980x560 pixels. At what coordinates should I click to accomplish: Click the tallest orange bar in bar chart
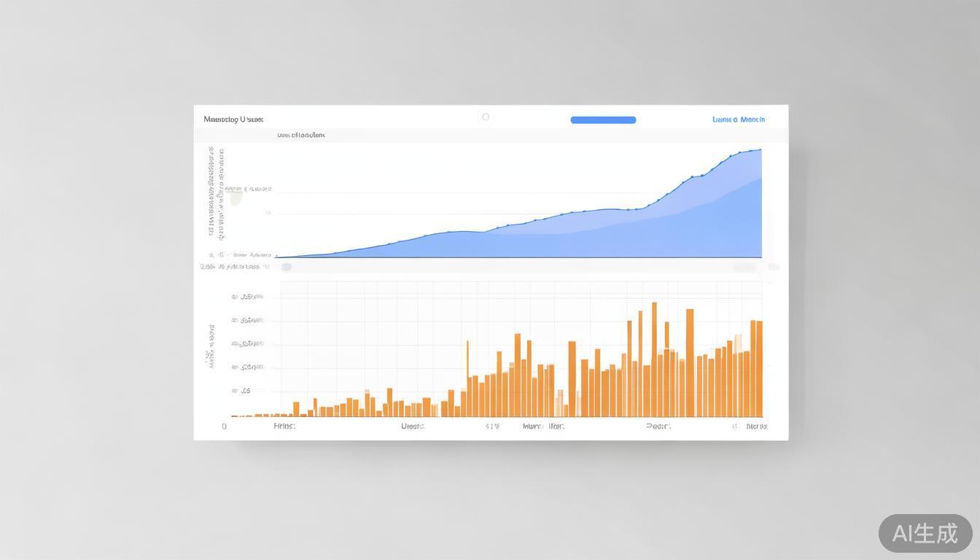point(654,359)
